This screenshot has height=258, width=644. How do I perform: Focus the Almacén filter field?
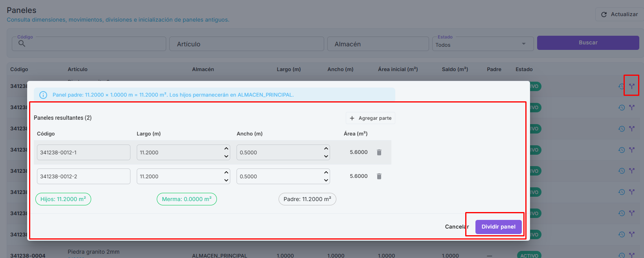pyautogui.click(x=378, y=44)
